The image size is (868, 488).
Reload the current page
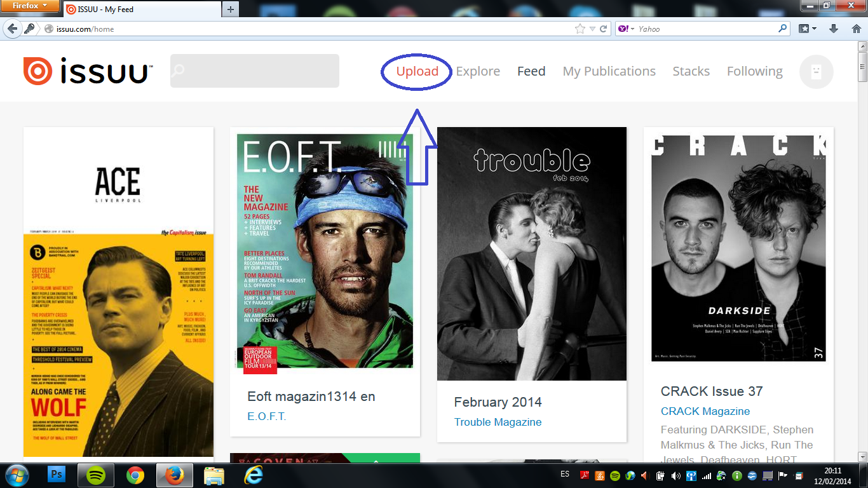coord(604,29)
